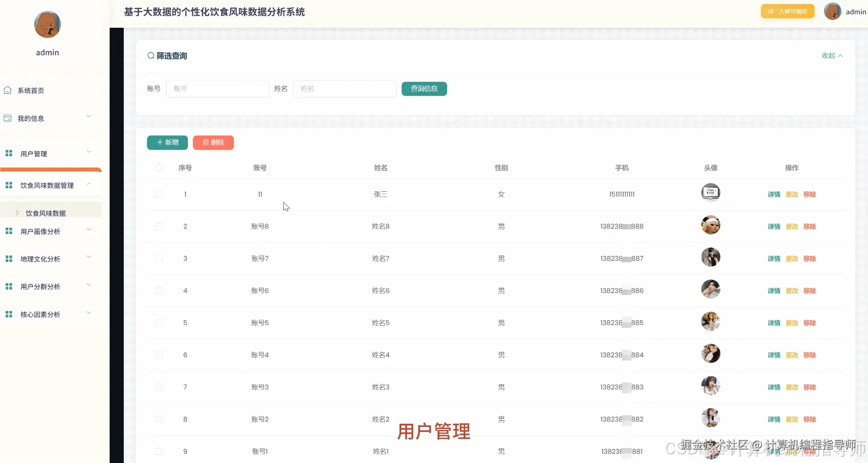This screenshot has width=868, height=463.
Task: Tick the checkbox for row 账号2
Action: click(x=159, y=419)
